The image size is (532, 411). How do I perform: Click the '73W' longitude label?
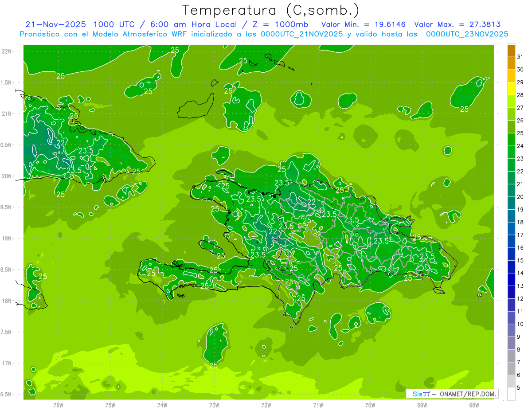[x=214, y=405]
